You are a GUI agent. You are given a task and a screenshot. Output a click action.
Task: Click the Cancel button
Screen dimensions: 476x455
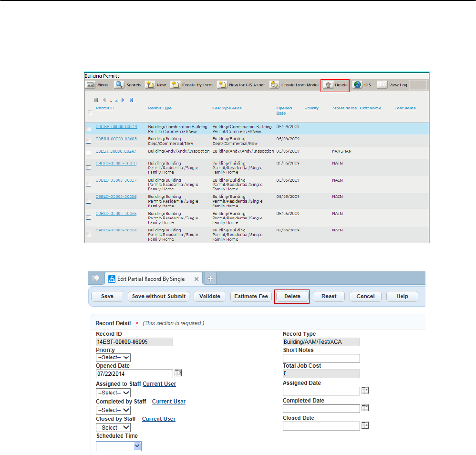click(x=365, y=296)
